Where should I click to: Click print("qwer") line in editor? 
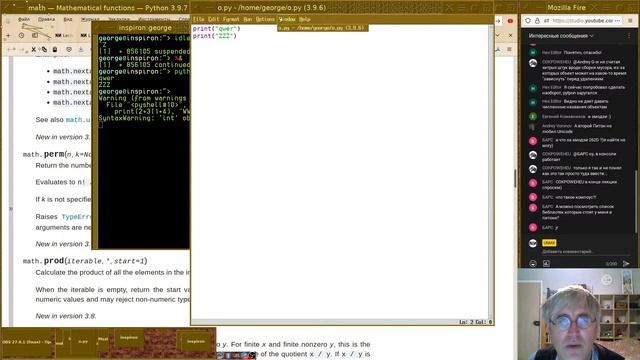pos(216,29)
